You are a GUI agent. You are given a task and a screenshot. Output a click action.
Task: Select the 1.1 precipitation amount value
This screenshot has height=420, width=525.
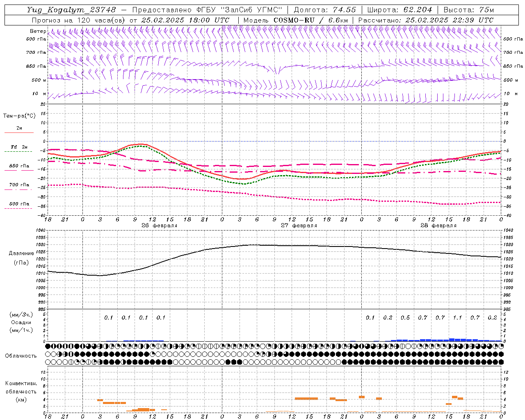pyautogui.click(x=457, y=317)
